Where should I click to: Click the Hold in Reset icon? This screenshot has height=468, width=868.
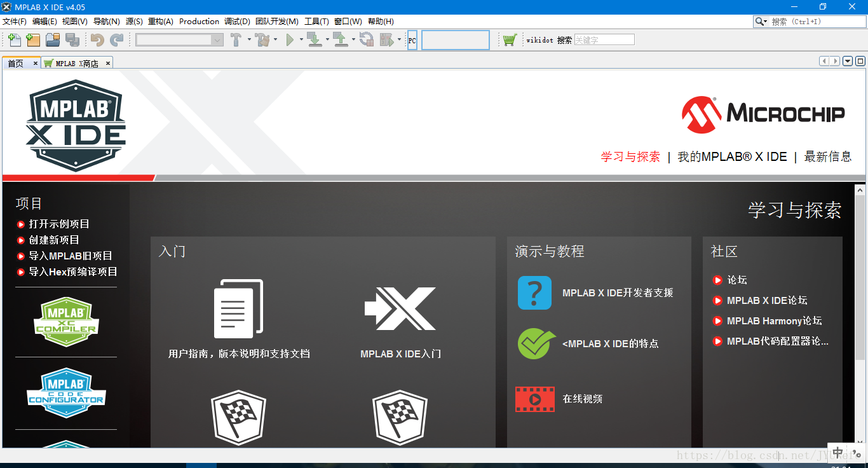tap(367, 40)
